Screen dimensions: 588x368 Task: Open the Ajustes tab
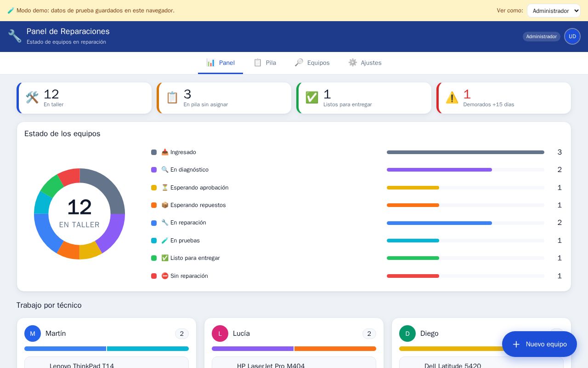tap(365, 63)
